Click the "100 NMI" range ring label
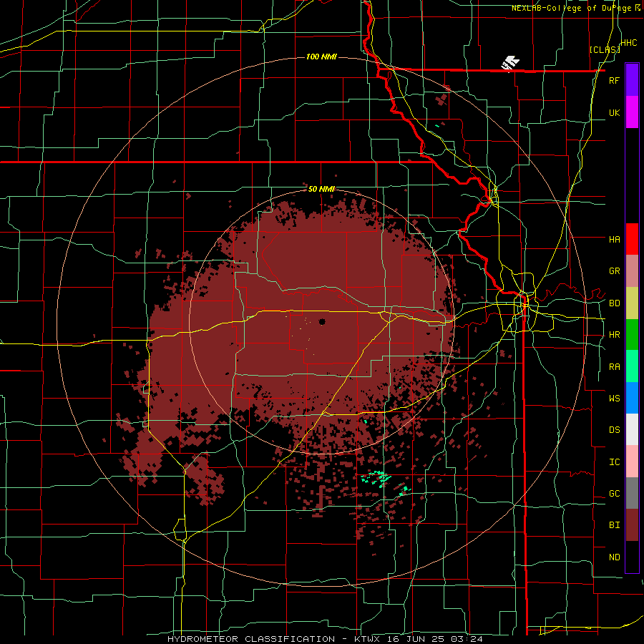Screen dimensions: 644x644 click(321, 57)
